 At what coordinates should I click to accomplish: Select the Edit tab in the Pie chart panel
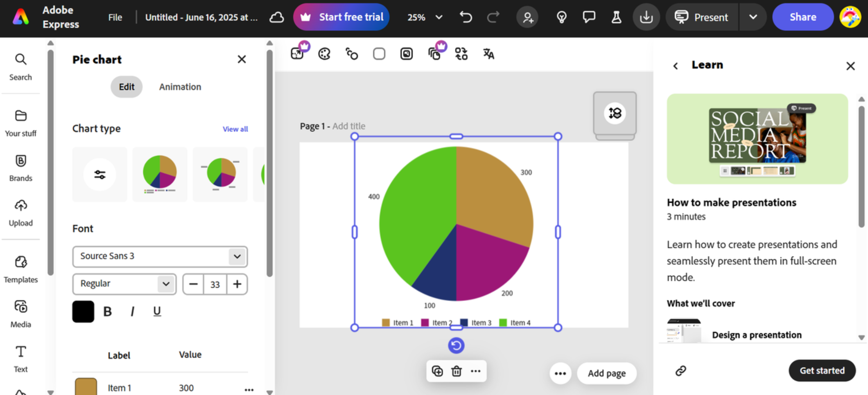126,87
